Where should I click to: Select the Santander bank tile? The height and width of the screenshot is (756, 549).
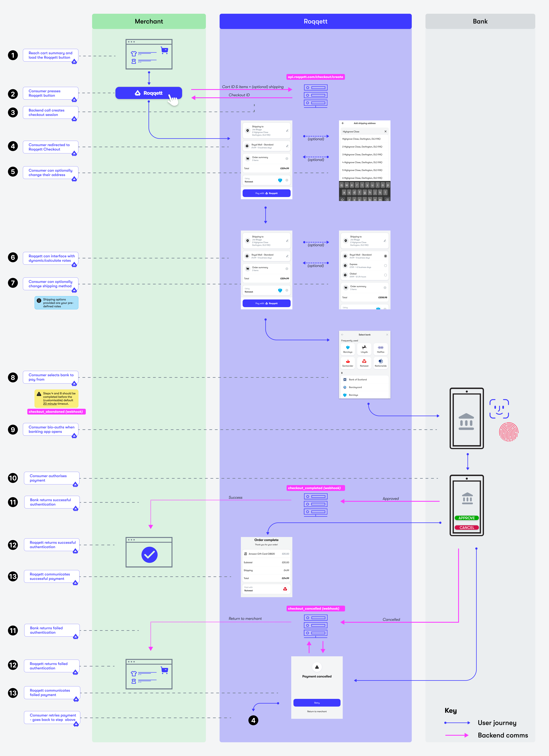348,363
